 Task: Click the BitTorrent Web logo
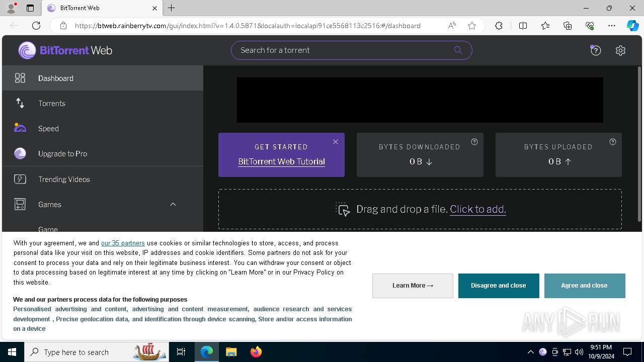pos(65,50)
